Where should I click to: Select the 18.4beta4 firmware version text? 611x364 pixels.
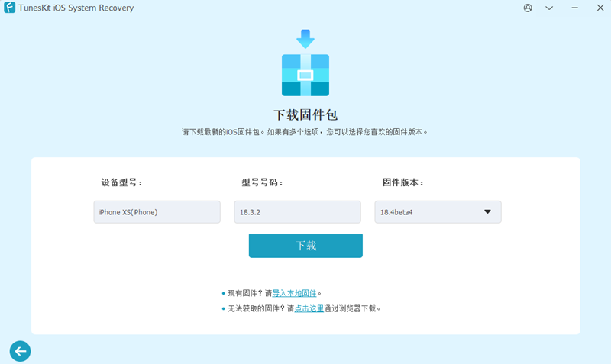pyautogui.click(x=395, y=212)
